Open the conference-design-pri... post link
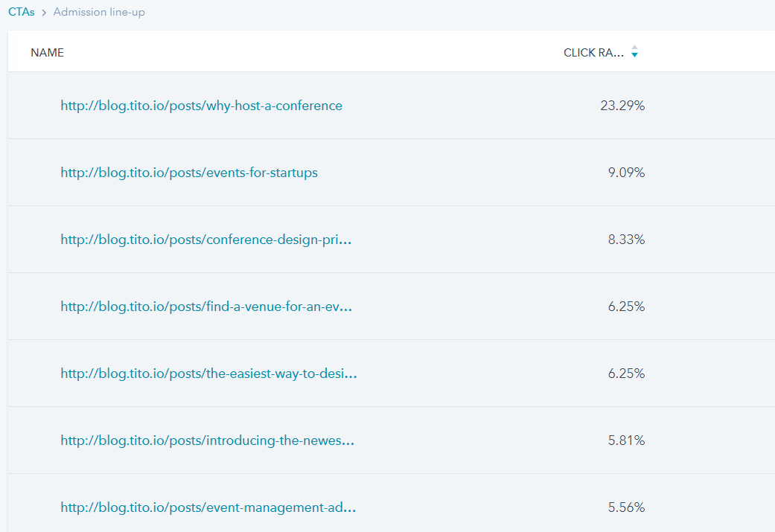The image size is (775, 532). pyautogui.click(x=206, y=240)
